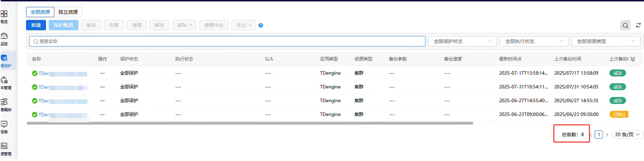Click green status check of the 2025/07/31 row

(34, 87)
